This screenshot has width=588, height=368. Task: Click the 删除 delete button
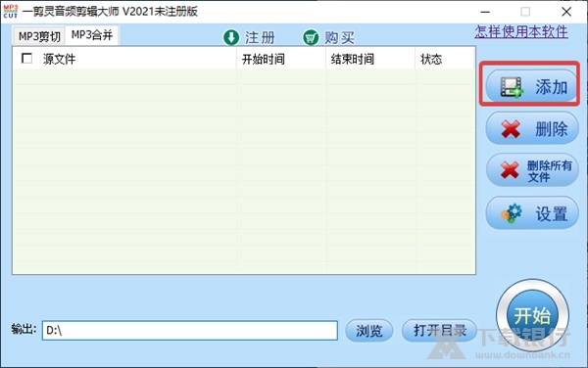pos(532,129)
